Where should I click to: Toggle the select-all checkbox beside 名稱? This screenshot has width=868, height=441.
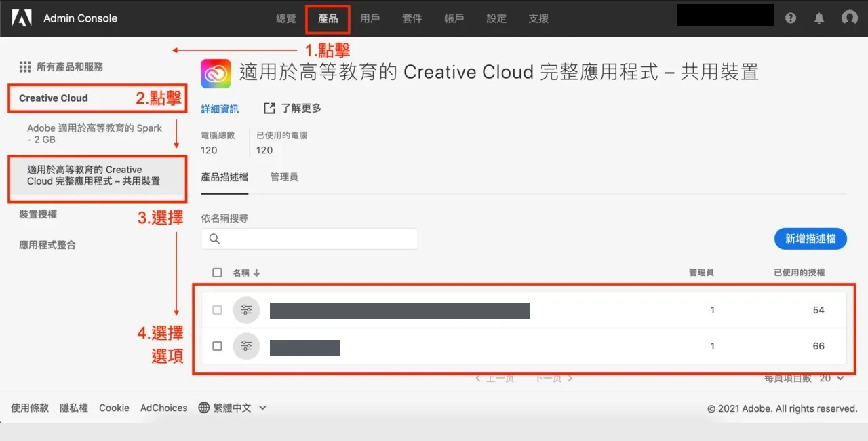(217, 273)
